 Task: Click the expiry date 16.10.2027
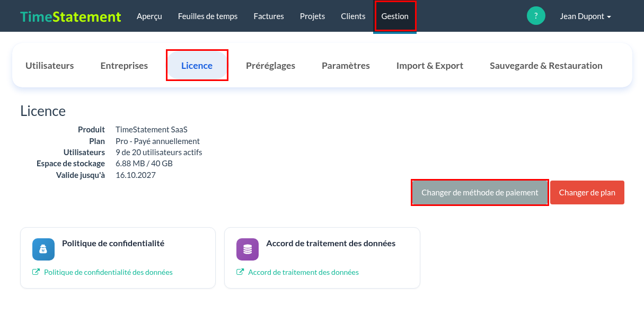(x=136, y=175)
